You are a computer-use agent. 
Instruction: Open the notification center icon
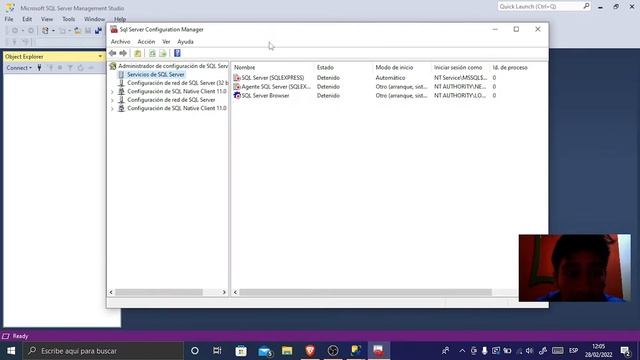tap(625, 351)
